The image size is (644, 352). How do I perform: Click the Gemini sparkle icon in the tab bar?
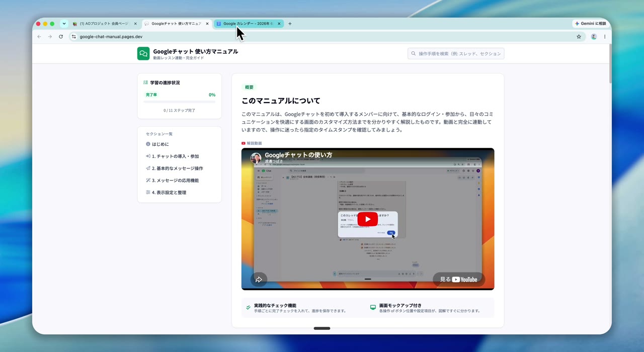[577, 24]
